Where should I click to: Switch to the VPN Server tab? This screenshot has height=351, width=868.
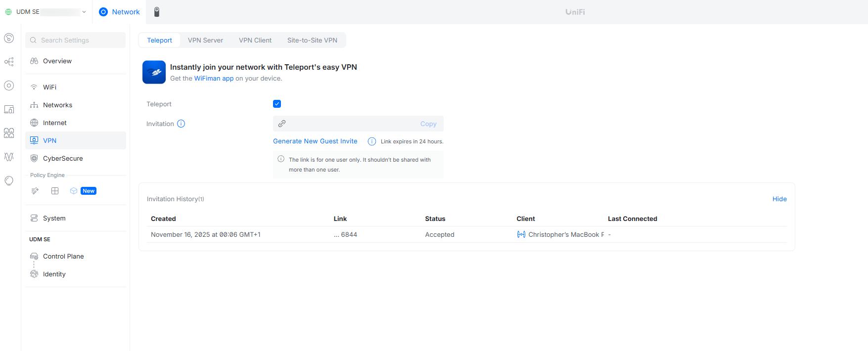point(205,40)
